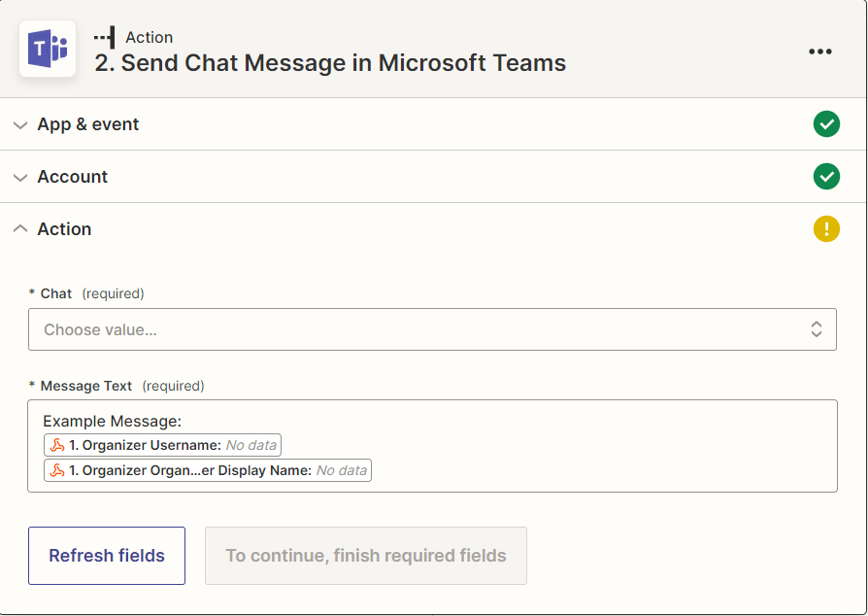Screen dimensions: 868x616
Task: Expand the Account section chevron
Action: pyautogui.click(x=20, y=177)
